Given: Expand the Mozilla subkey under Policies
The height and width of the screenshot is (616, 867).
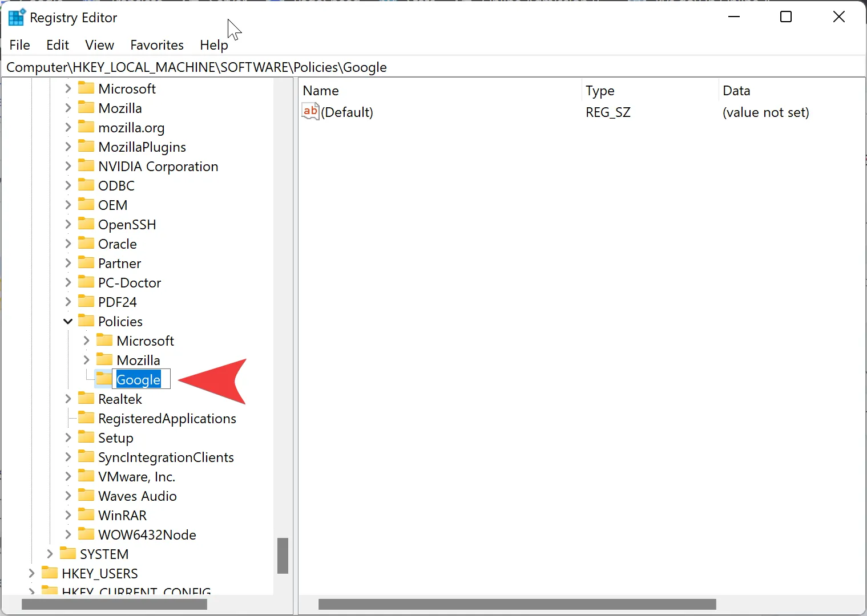Looking at the screenshot, I should click(x=86, y=360).
